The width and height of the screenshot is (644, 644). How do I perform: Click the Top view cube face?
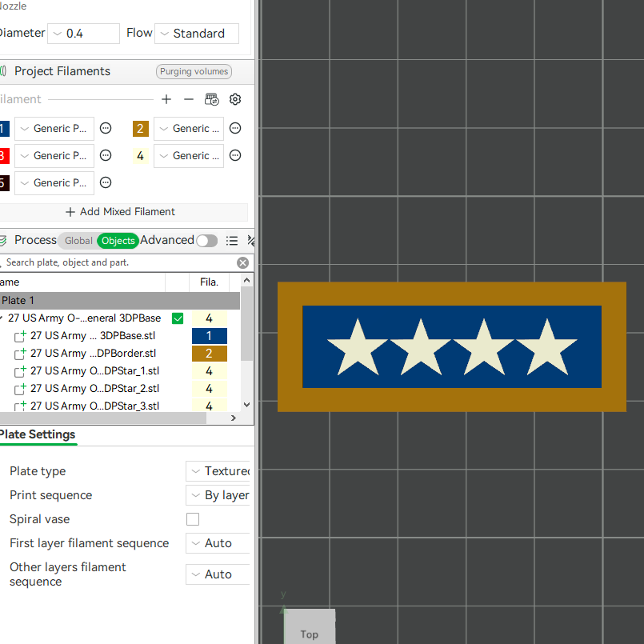click(x=310, y=627)
